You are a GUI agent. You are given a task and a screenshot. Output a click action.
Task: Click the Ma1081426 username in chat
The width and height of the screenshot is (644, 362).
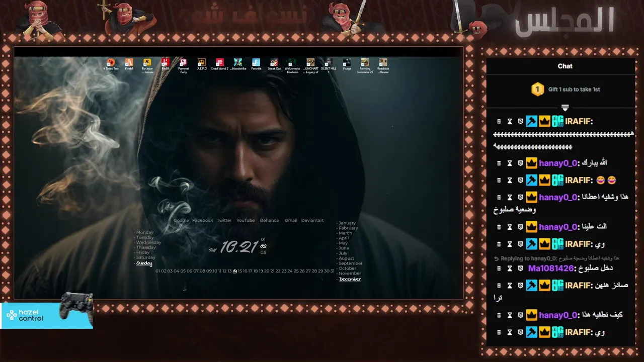coord(551,268)
